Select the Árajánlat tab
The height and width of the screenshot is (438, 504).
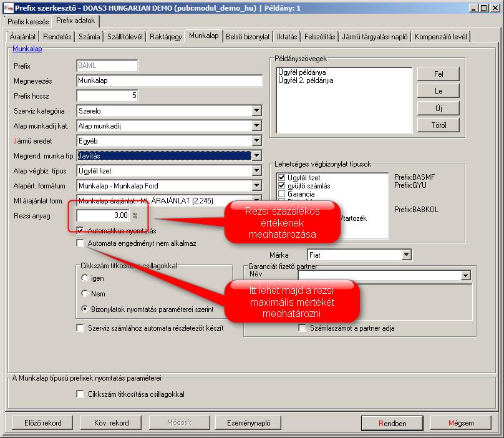[x=22, y=37]
